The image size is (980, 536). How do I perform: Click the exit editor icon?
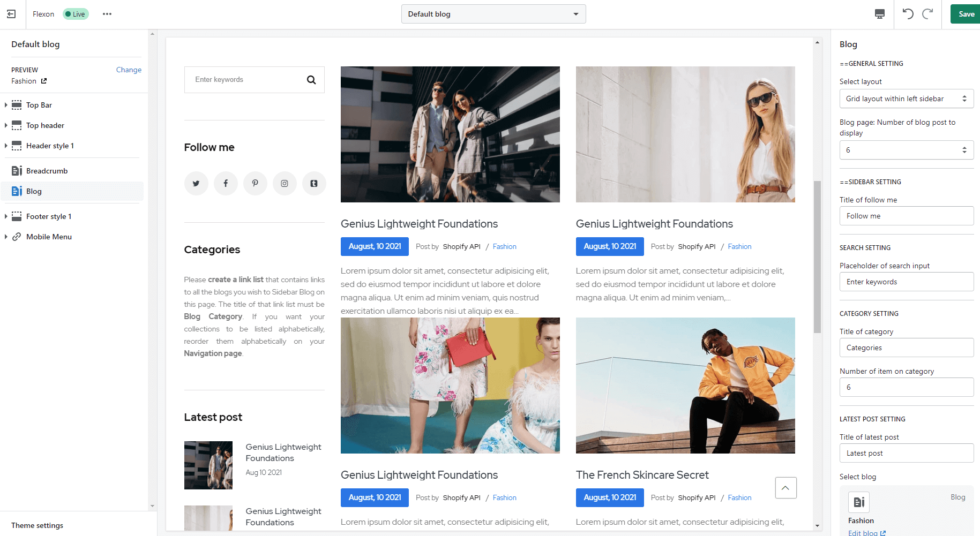(11, 14)
